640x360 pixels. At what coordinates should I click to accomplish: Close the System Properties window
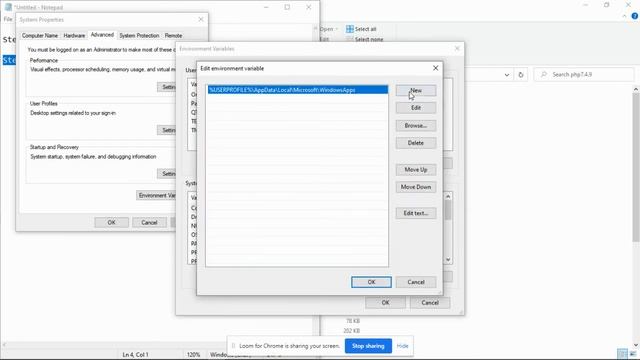coord(201,19)
